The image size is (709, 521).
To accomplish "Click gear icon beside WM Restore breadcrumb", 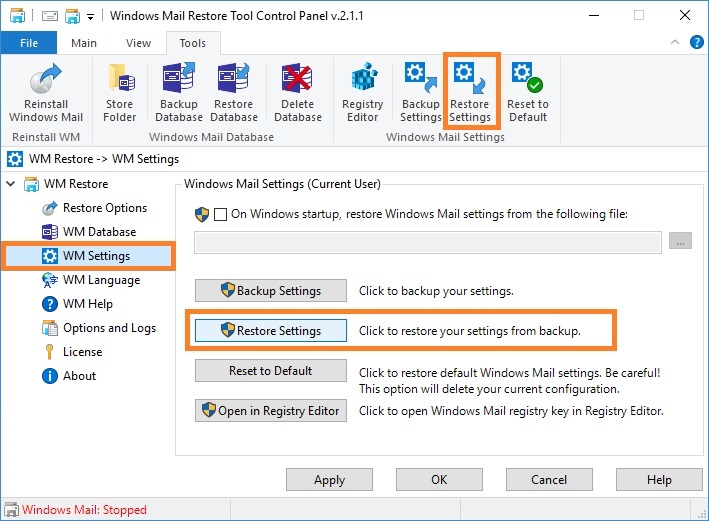I will (x=14, y=159).
